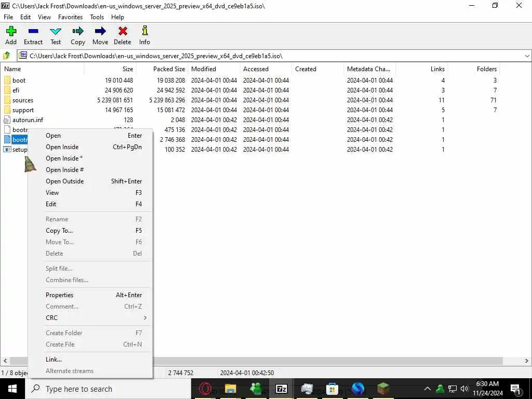Switch to 7-Zip taskbar icon
532x399 pixels.
point(281,389)
